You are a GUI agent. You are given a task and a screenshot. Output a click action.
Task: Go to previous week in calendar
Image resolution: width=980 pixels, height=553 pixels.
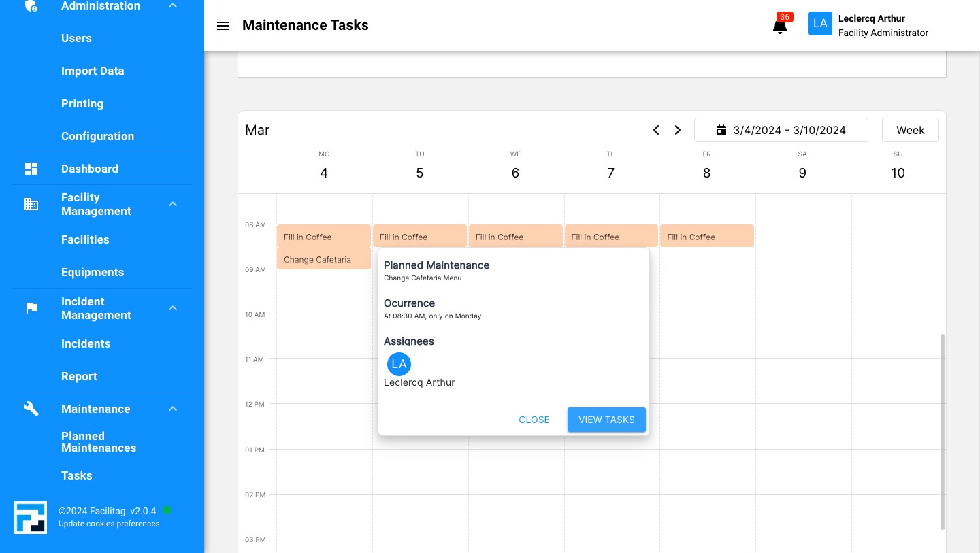pos(656,130)
